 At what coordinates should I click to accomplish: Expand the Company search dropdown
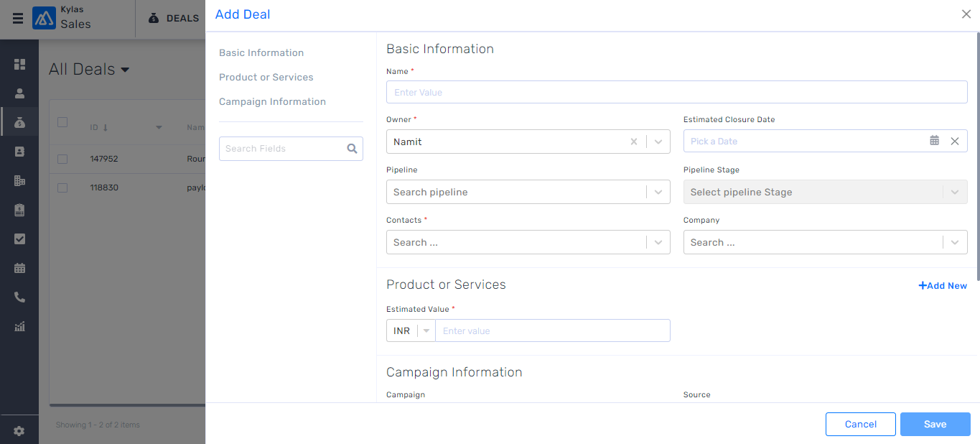955,242
